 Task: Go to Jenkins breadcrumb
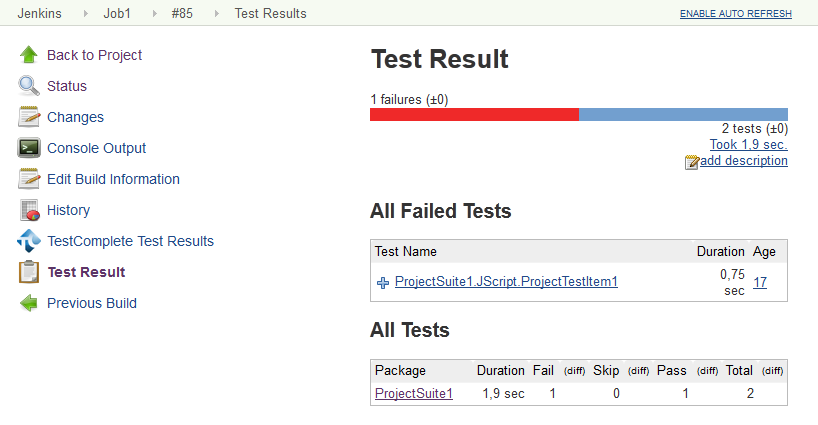tap(41, 13)
